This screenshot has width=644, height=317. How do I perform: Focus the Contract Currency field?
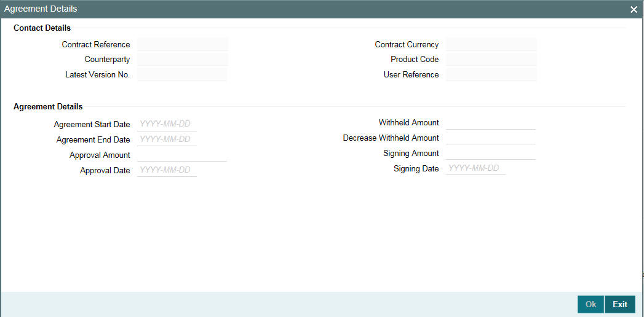click(x=491, y=44)
